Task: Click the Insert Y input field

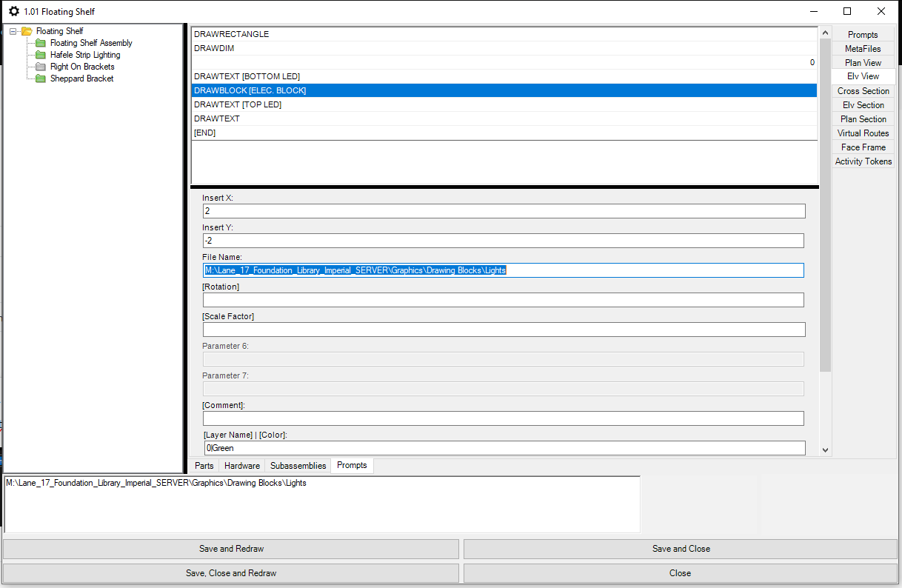Action: 504,241
